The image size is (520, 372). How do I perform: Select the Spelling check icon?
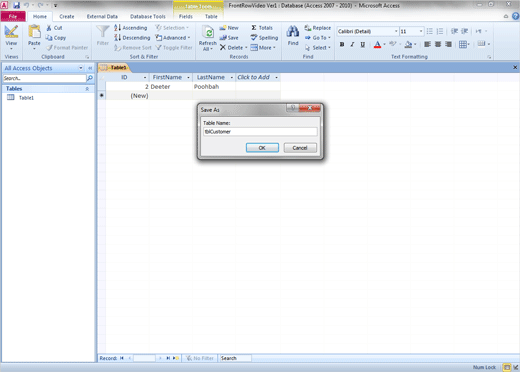[254, 38]
